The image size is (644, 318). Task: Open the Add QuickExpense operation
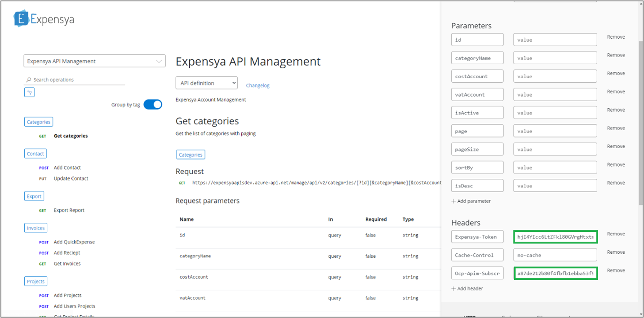(74, 242)
